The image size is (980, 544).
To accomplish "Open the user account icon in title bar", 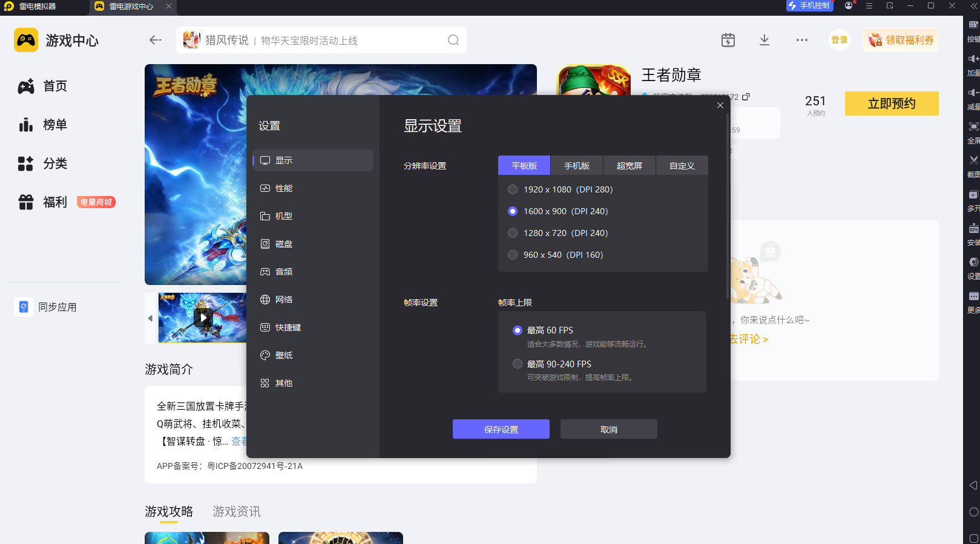I will coord(849,6).
